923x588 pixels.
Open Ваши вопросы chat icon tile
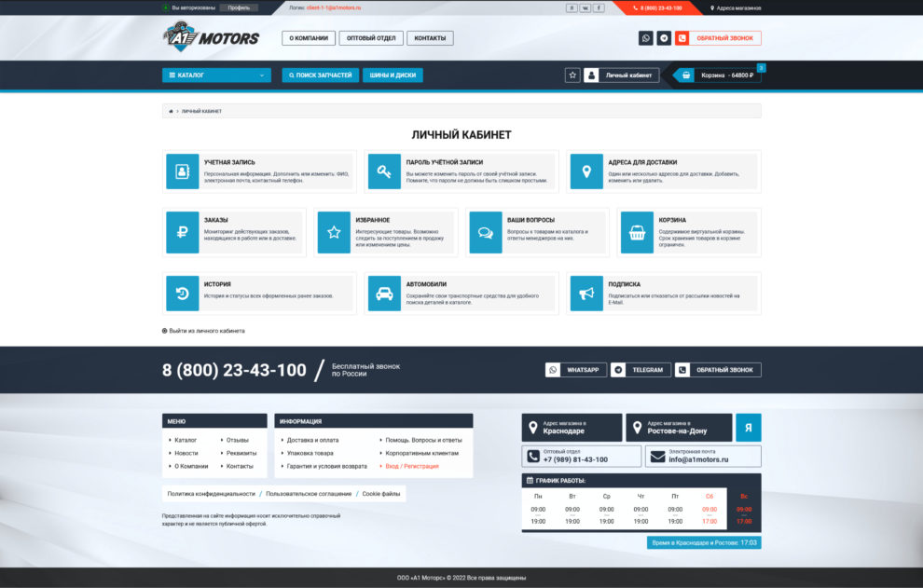(485, 232)
